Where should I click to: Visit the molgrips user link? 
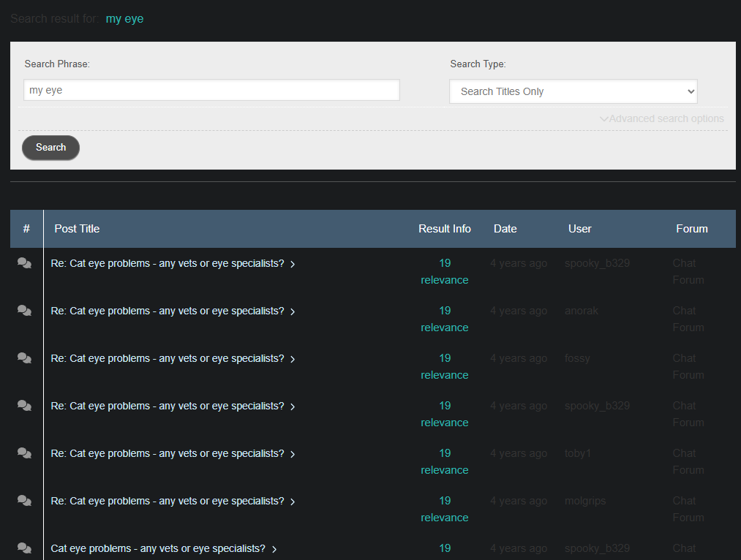[584, 501]
